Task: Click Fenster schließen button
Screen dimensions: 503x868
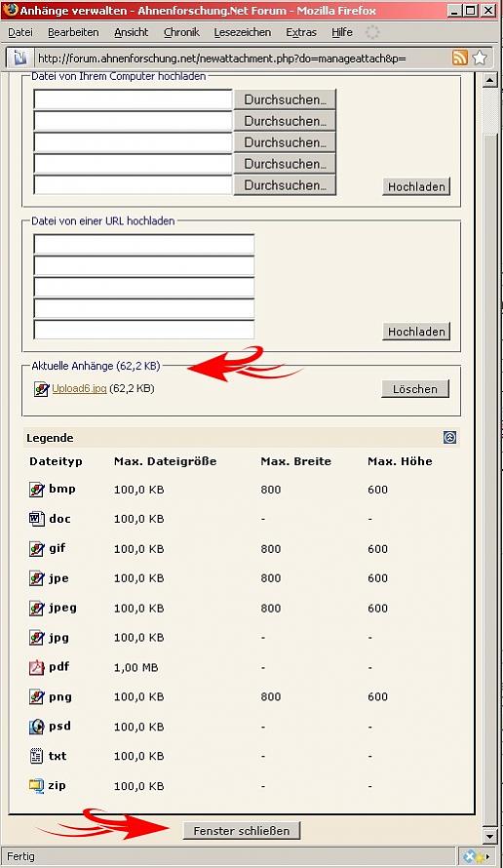Action: pyautogui.click(x=241, y=831)
